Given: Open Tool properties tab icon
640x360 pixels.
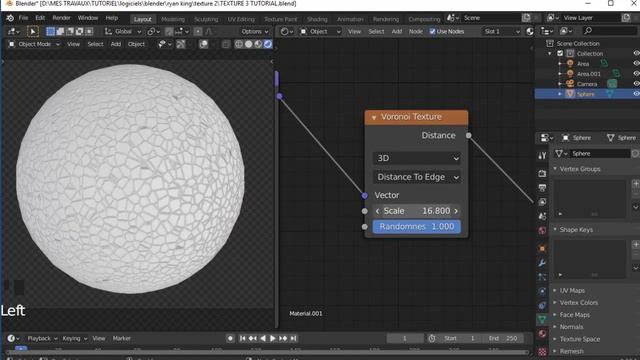Looking at the screenshot, I should pyautogui.click(x=542, y=156).
